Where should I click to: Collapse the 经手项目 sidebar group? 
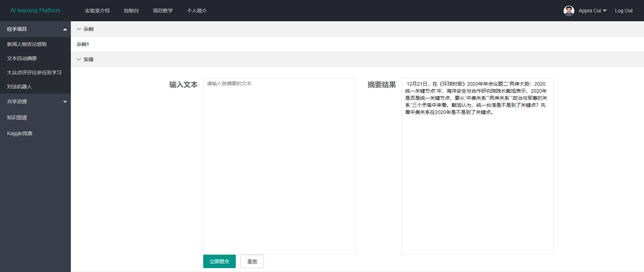tap(35, 29)
